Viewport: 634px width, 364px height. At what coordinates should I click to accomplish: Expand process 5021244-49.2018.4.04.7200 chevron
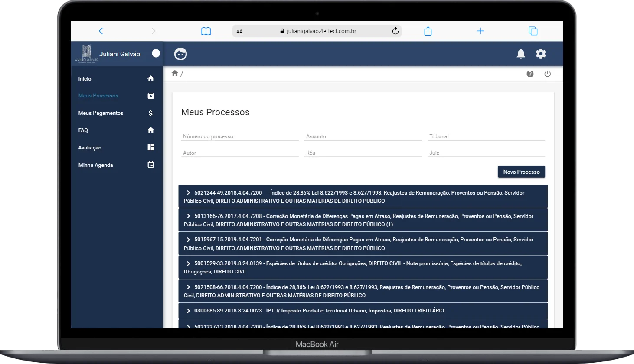click(188, 192)
